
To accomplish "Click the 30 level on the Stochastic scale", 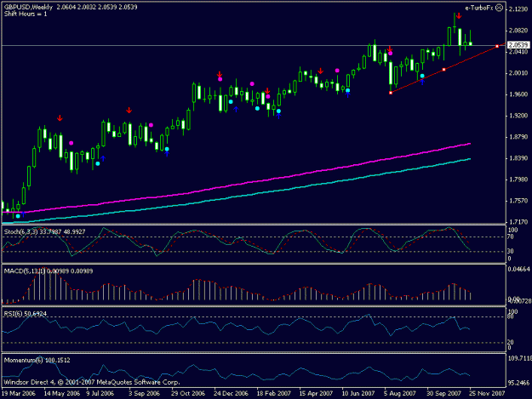I will click(511, 251).
